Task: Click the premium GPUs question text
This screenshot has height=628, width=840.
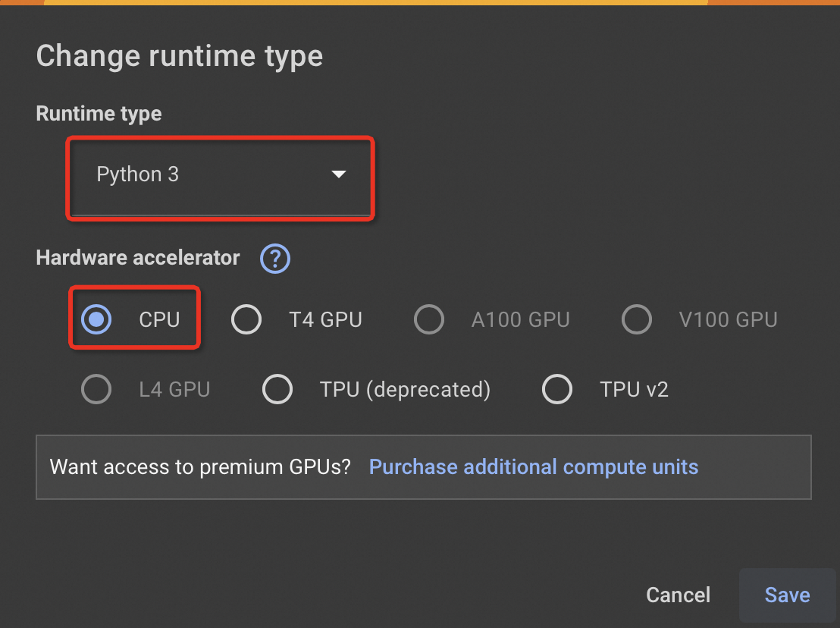Action: (200, 467)
